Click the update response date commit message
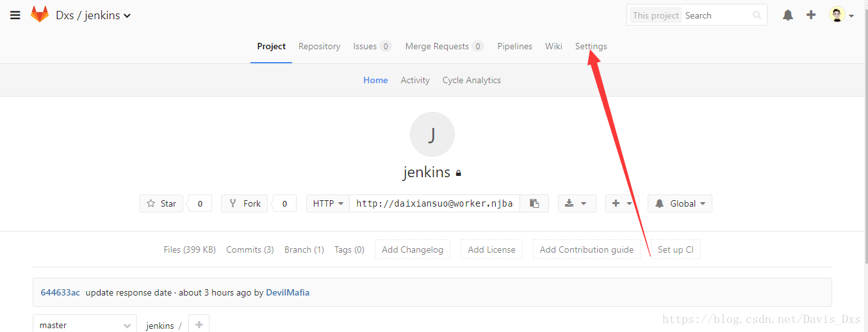This screenshot has width=868, height=332. click(129, 292)
